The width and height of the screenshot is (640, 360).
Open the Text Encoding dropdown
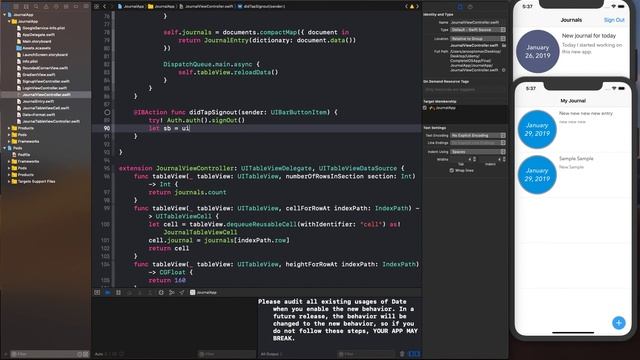tap(478, 135)
